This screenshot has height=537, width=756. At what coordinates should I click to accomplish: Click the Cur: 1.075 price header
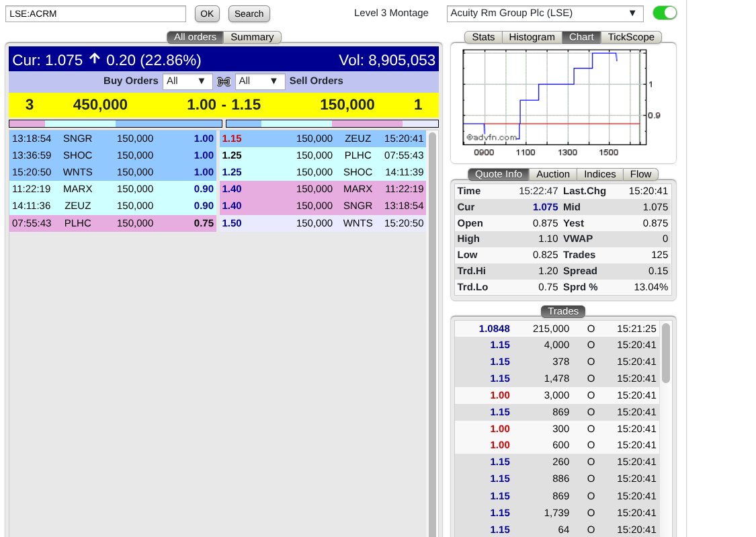pyautogui.click(x=107, y=60)
